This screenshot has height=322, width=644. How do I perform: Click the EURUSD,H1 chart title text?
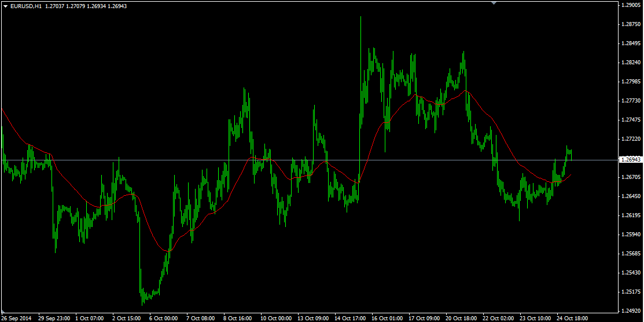point(25,6)
